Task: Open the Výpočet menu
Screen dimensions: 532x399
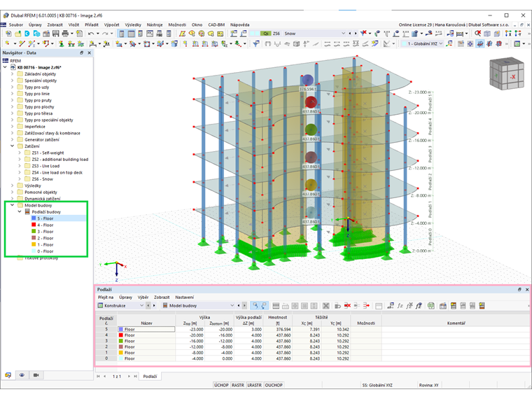Action: pos(111,24)
